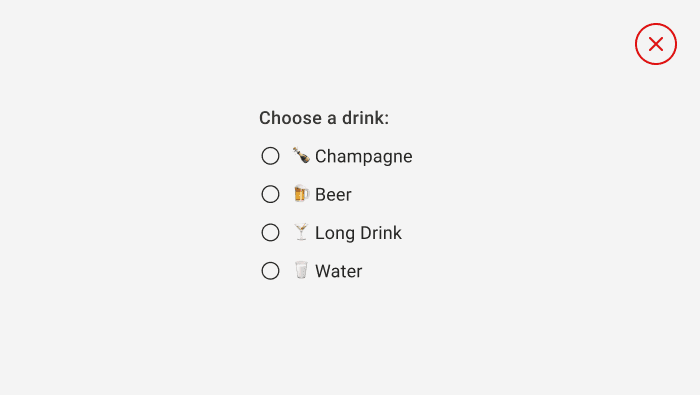Click the champagne bottle emoji icon
The height and width of the screenshot is (395, 700).
pos(301,156)
